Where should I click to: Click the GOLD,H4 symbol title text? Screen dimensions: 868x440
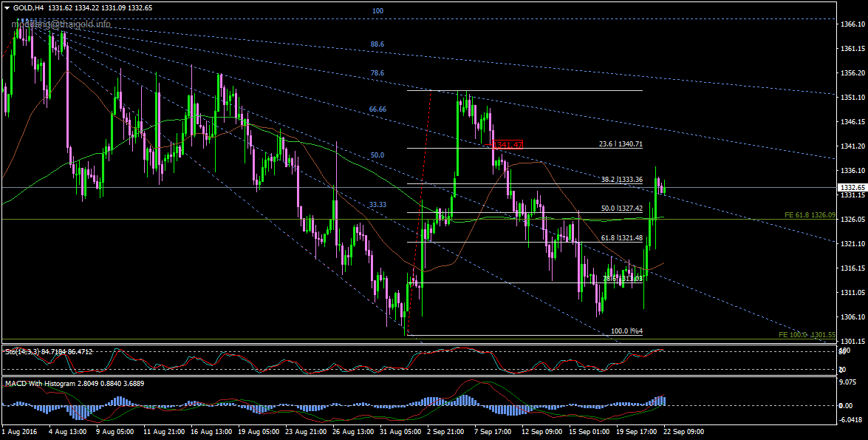[28, 7]
